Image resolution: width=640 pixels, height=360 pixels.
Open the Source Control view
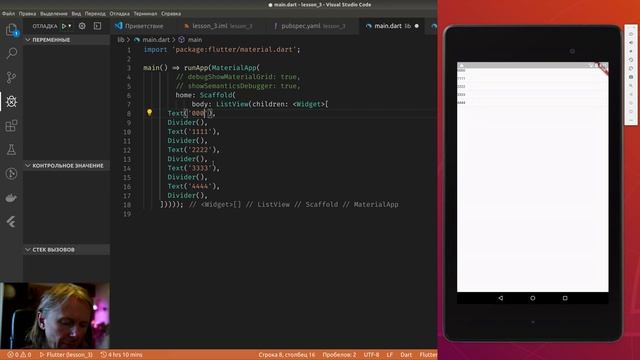[x=11, y=77]
